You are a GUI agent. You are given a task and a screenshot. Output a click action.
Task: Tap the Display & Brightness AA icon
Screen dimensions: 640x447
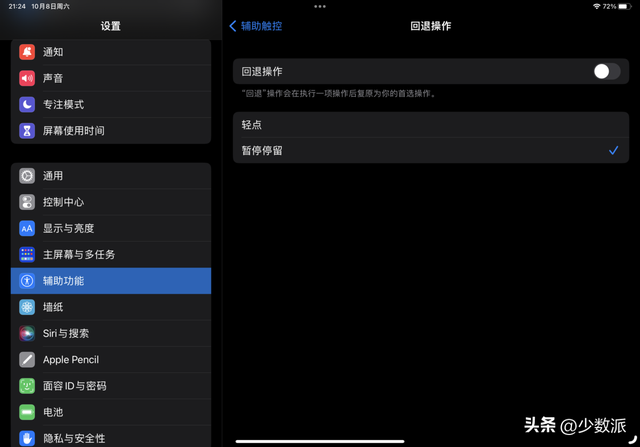point(27,228)
